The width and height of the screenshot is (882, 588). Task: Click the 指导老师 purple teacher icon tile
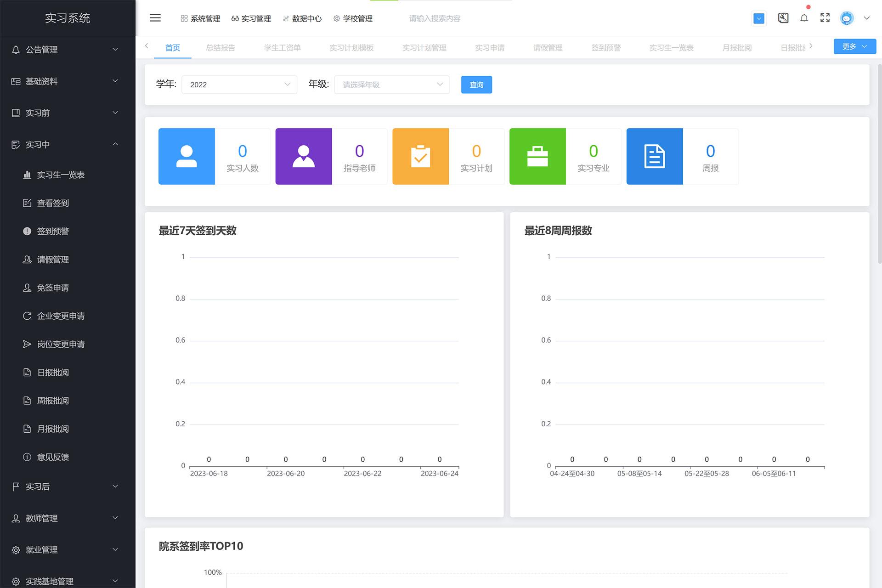pyautogui.click(x=303, y=156)
